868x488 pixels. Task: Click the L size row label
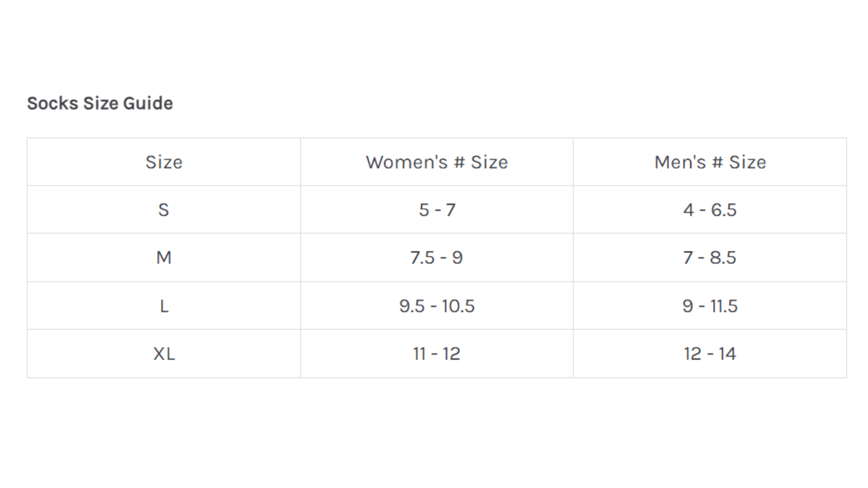pyautogui.click(x=164, y=306)
